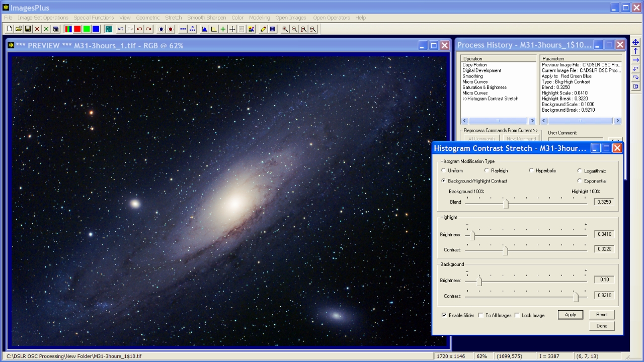Select the Smoothing operation row

(472, 76)
